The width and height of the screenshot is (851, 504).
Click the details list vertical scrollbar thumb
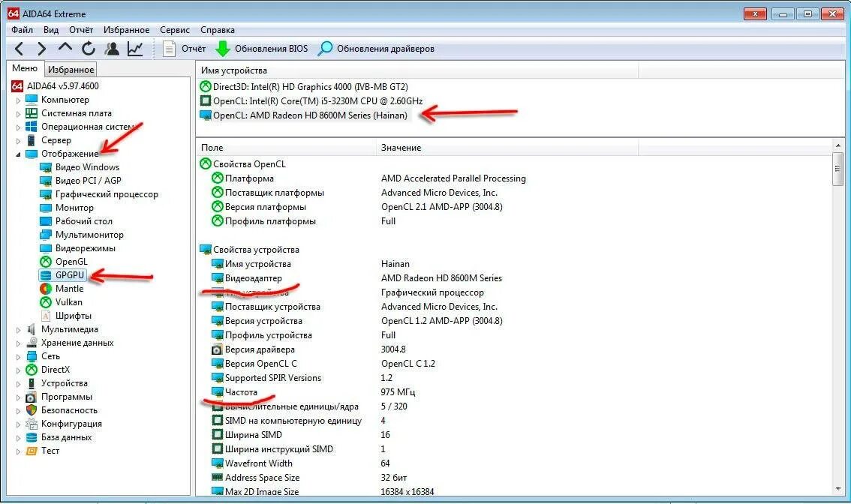[838, 169]
